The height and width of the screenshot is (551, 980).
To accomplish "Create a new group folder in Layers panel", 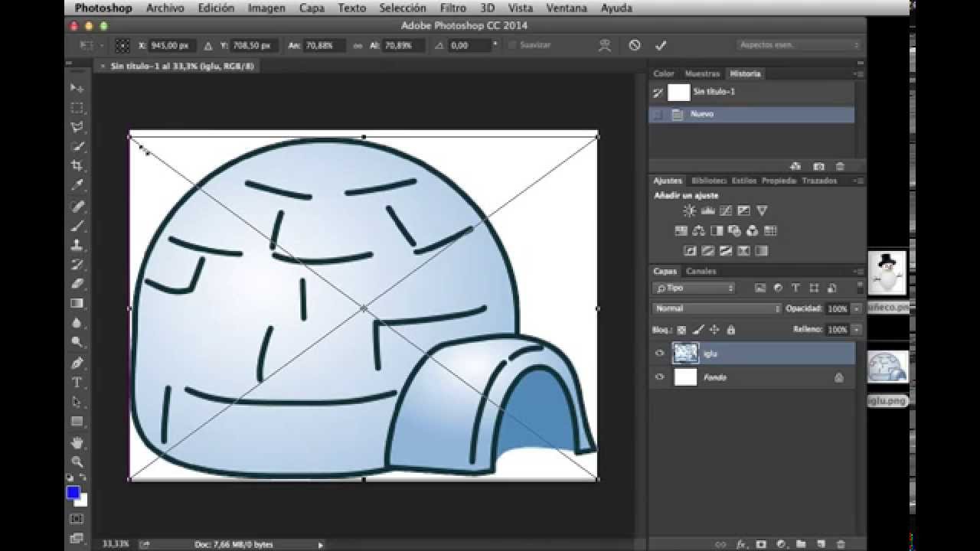I will click(800, 545).
